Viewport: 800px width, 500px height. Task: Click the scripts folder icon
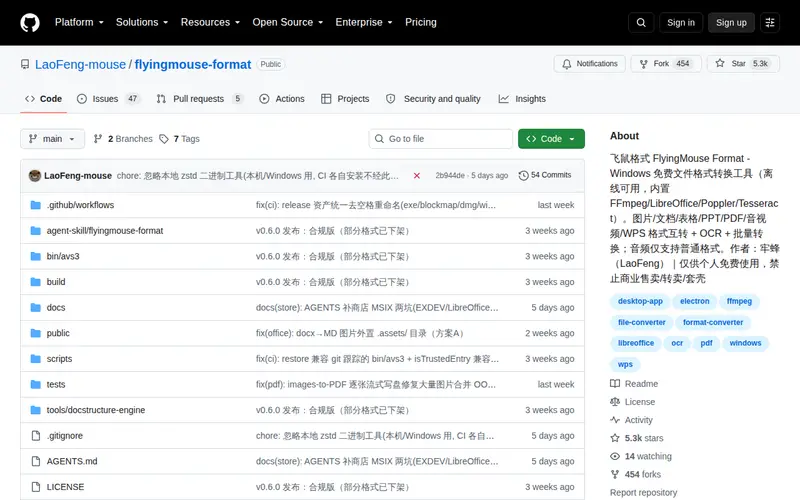pyautogui.click(x=35, y=359)
